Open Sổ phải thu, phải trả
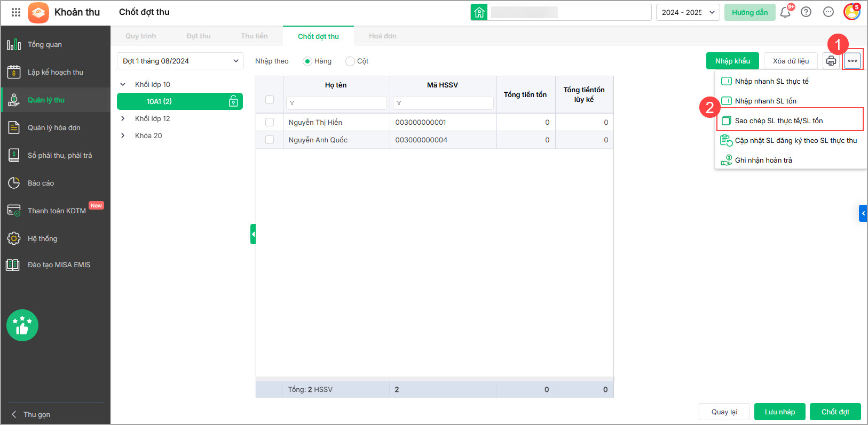This screenshot has width=868, height=425. tap(56, 155)
